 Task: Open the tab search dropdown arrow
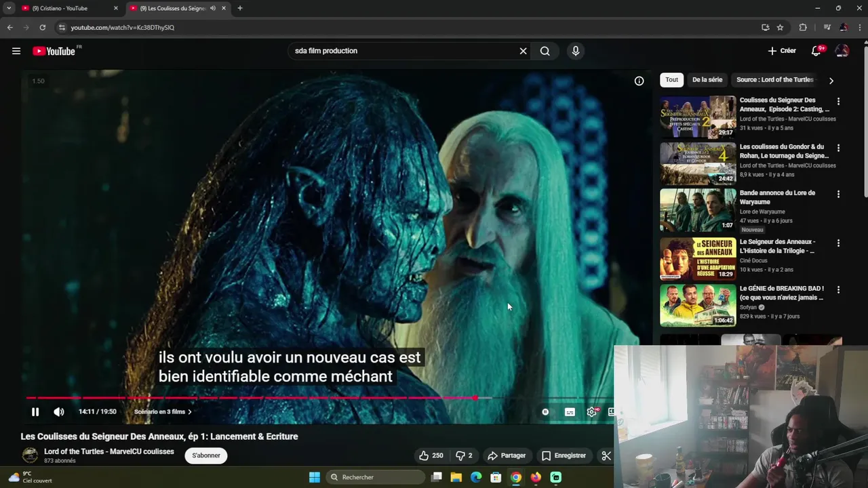point(8,8)
